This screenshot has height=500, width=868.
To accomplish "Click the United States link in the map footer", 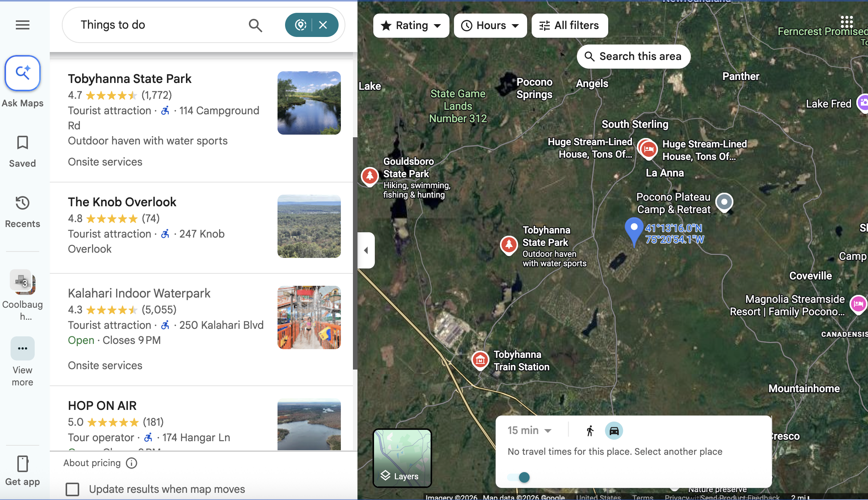I will (598, 497).
